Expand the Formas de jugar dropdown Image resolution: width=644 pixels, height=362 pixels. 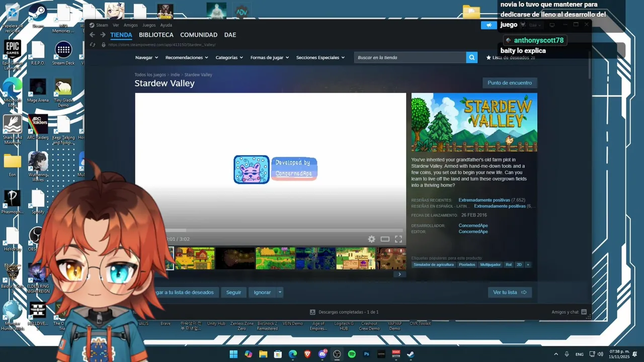click(270, 57)
